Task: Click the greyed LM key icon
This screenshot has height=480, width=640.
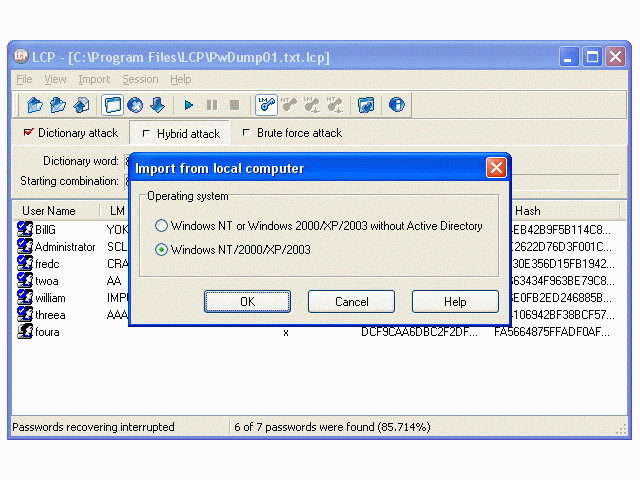Action: point(312,105)
